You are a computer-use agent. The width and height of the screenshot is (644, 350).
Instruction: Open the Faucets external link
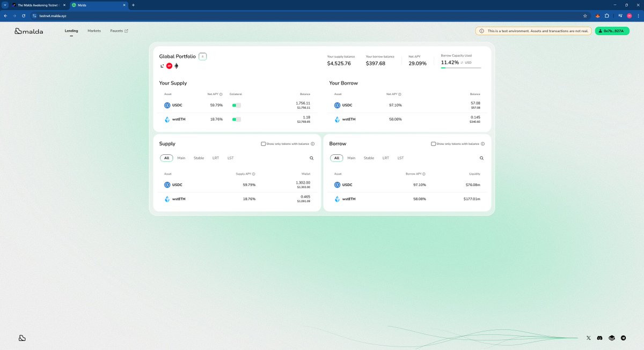119,31
